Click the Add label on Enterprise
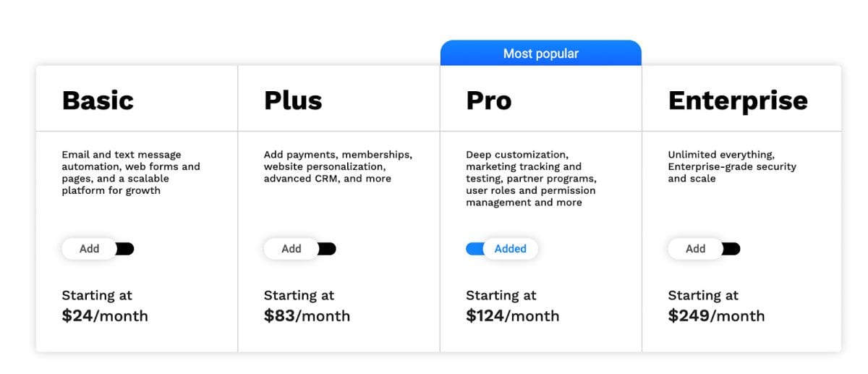The image size is (868, 374). pyautogui.click(x=695, y=249)
